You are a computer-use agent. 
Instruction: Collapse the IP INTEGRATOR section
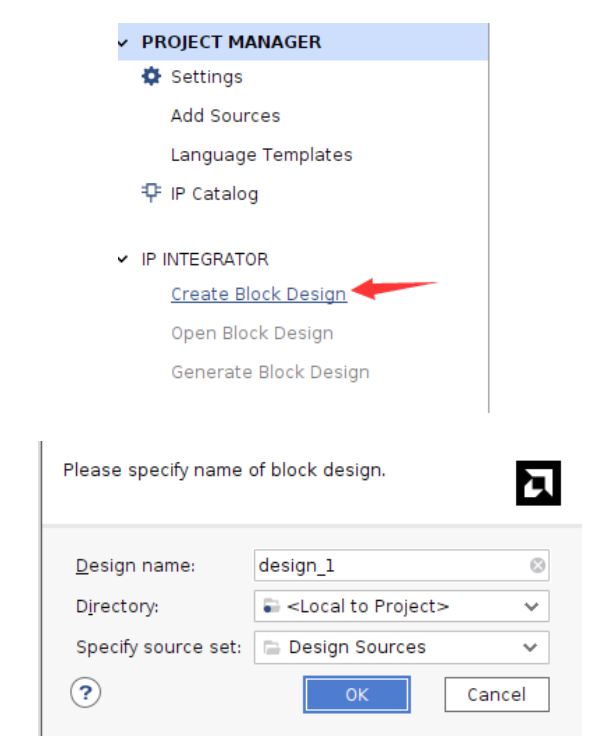pyautogui.click(x=123, y=259)
